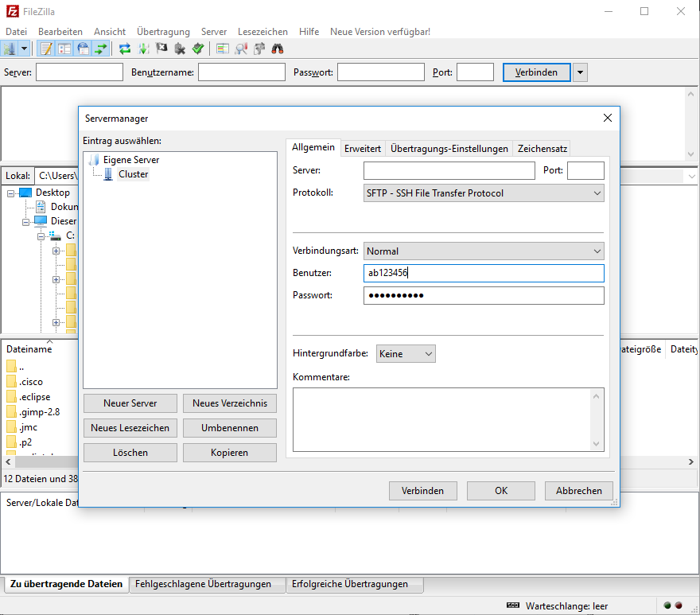Click the binoculars file search icon
The height and width of the screenshot is (615, 700).
point(278,49)
